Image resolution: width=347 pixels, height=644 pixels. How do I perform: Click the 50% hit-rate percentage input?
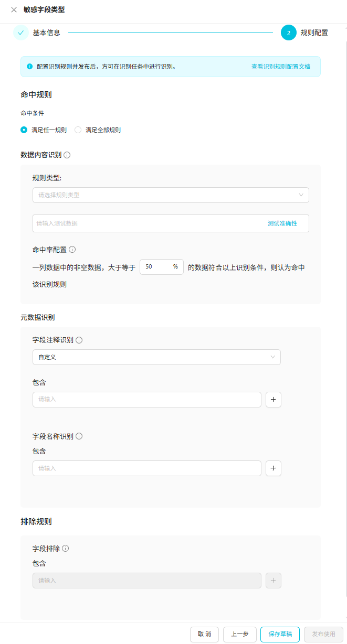coord(156,267)
